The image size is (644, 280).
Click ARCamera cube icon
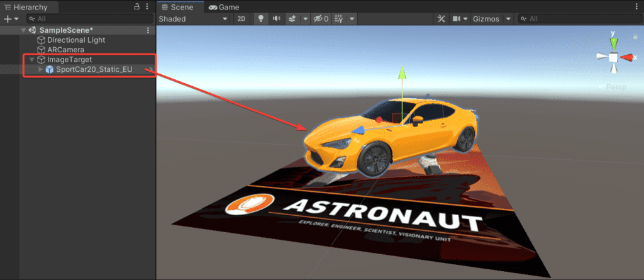pos(41,50)
